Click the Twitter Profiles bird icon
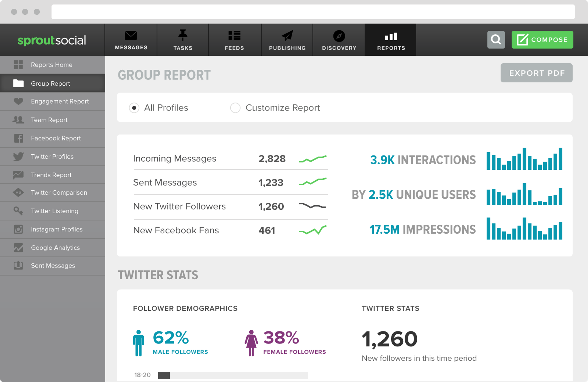 [18, 157]
